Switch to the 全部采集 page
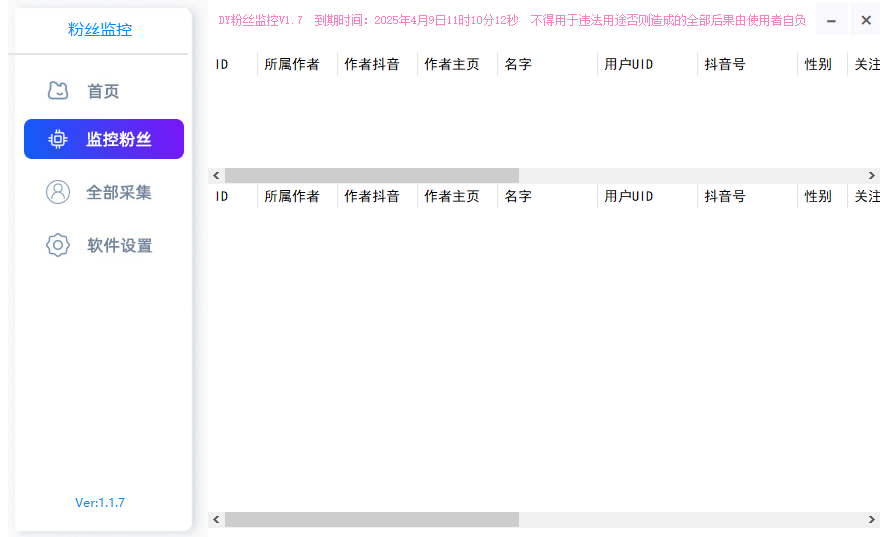 coord(119,192)
